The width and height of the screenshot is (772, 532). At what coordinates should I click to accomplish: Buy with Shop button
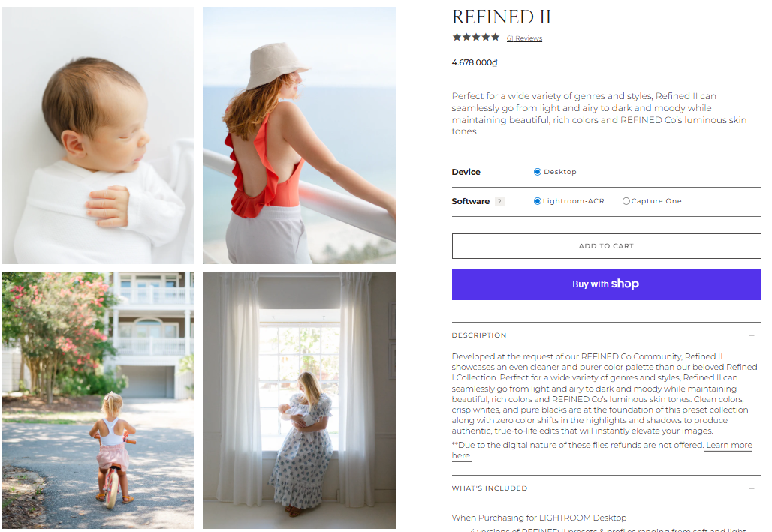(x=606, y=284)
